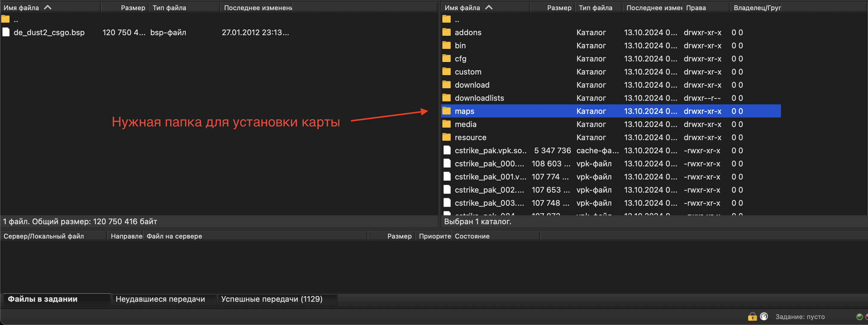Toggle sort arrow on remote file name column

pyautogui.click(x=489, y=7)
